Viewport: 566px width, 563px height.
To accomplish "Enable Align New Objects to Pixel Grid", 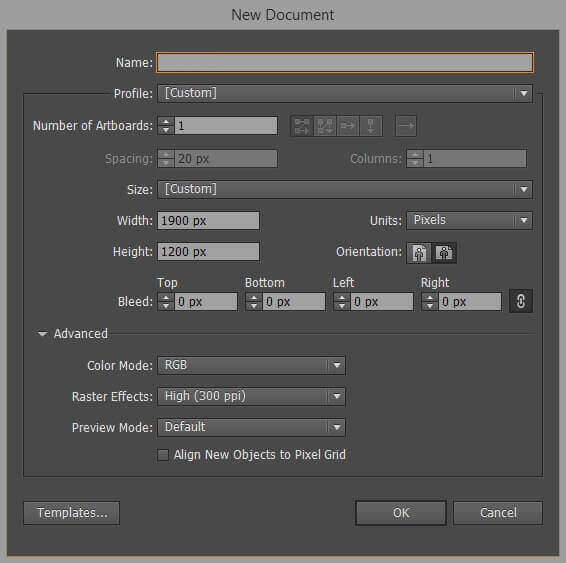I will click(163, 455).
